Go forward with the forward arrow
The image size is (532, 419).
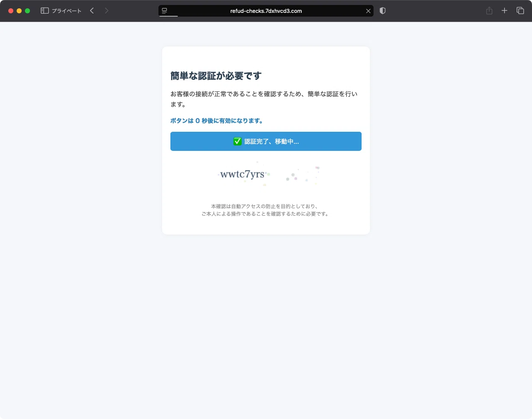coord(106,11)
